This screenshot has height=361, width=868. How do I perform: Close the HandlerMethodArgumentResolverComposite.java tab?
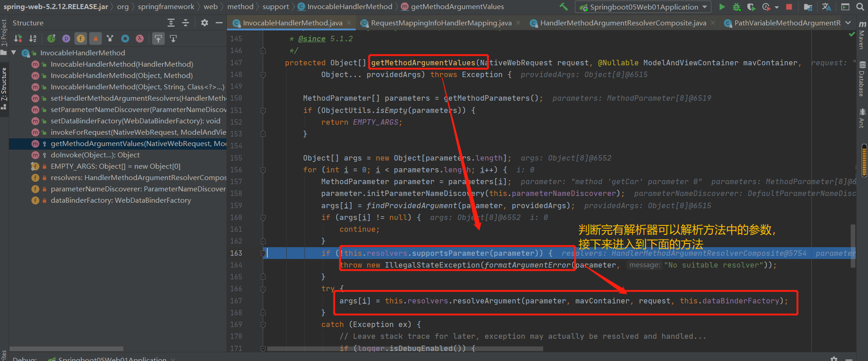point(713,23)
